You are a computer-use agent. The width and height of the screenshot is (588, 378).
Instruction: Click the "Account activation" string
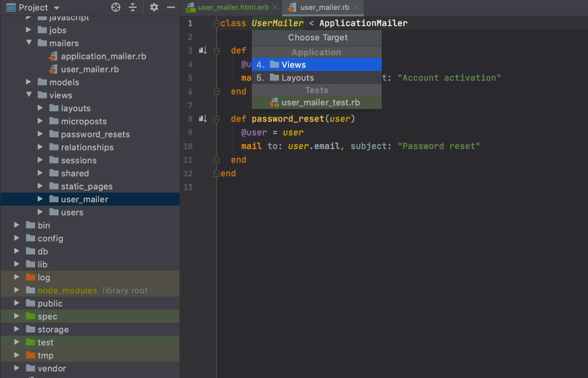[449, 78]
